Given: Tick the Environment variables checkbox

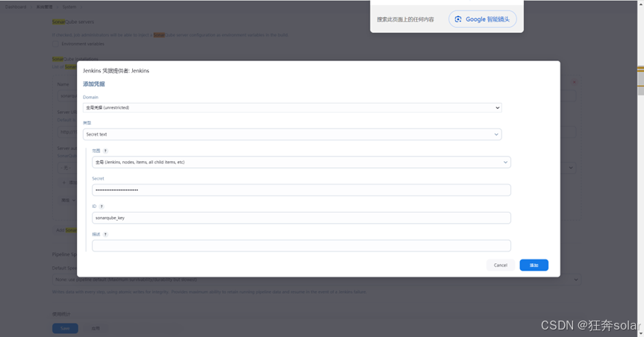Looking at the screenshot, I should (55, 44).
